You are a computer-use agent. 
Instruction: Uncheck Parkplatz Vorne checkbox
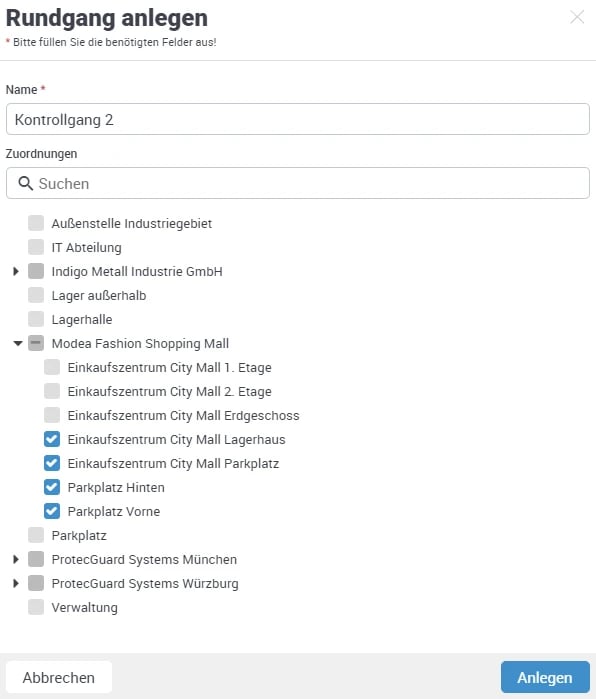coord(52,511)
